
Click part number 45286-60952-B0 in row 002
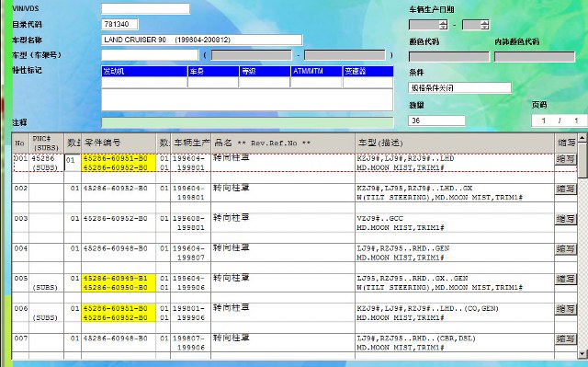point(116,189)
